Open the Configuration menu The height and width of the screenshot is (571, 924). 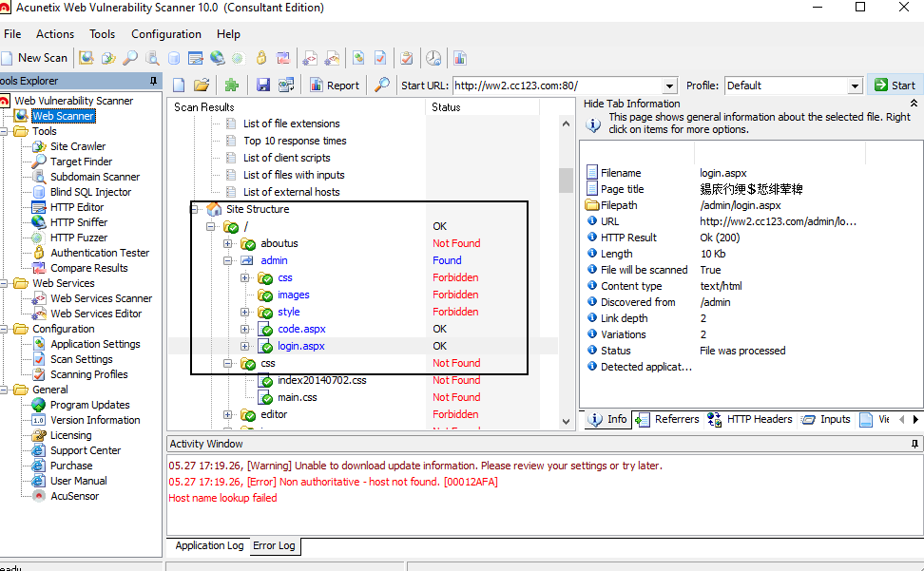click(166, 34)
